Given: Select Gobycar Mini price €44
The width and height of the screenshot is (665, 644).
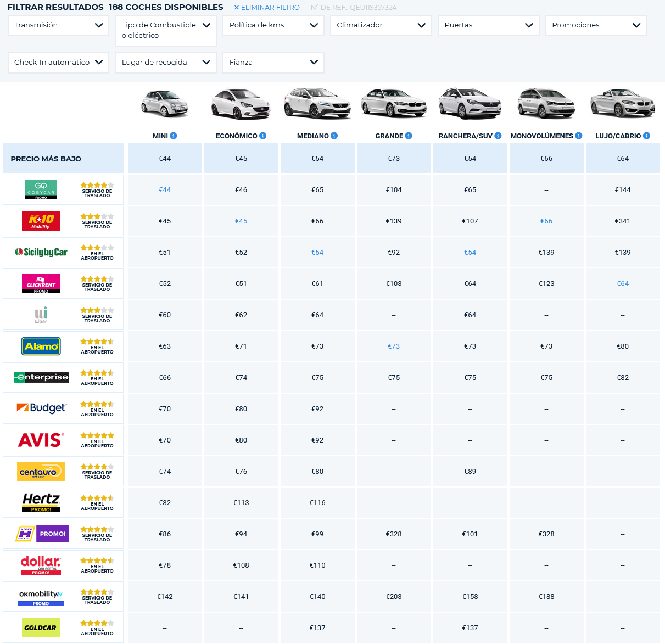Looking at the screenshot, I should [165, 190].
